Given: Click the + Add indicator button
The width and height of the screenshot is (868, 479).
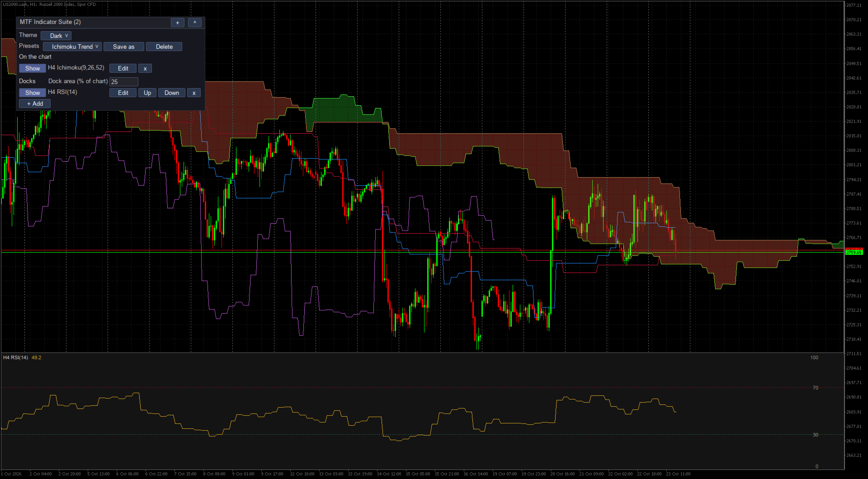Looking at the screenshot, I should 35,103.
